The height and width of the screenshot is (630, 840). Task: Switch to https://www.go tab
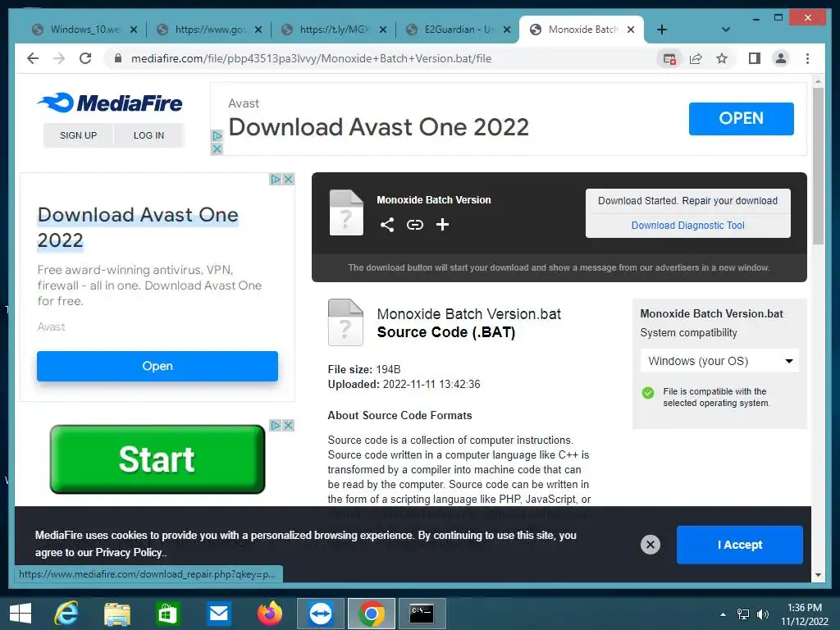coord(209,30)
